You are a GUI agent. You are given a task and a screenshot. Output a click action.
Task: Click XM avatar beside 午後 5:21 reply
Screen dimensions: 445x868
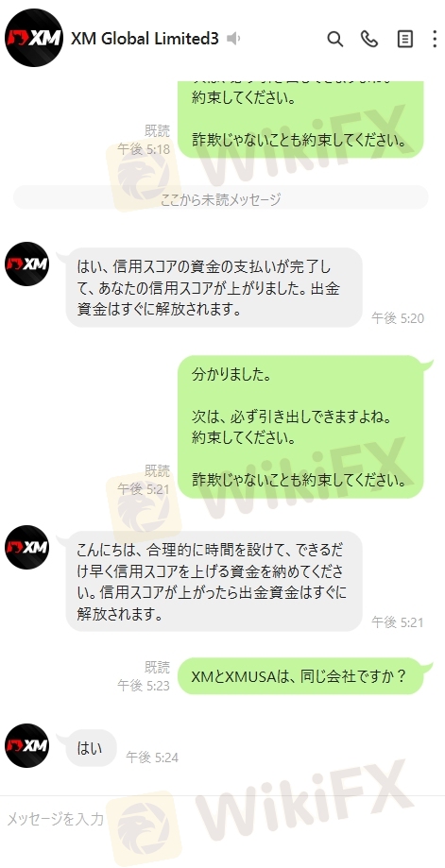point(26,547)
